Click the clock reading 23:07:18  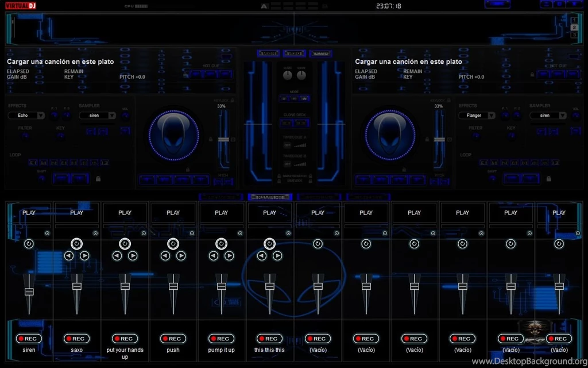click(x=389, y=6)
